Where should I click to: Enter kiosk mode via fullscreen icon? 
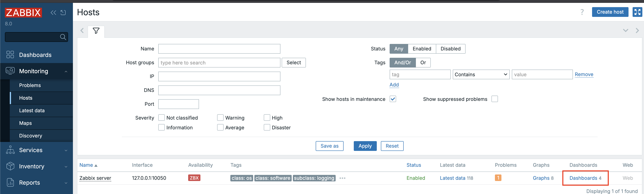[637, 12]
